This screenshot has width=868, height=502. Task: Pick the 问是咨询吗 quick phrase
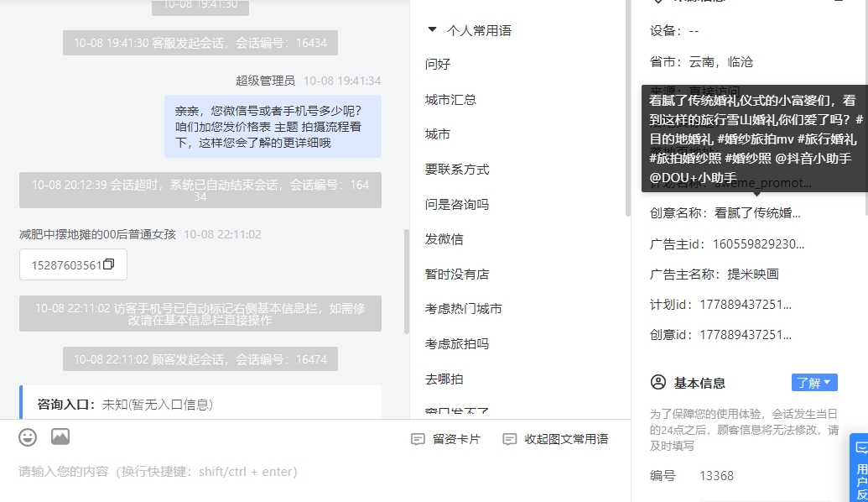(457, 205)
